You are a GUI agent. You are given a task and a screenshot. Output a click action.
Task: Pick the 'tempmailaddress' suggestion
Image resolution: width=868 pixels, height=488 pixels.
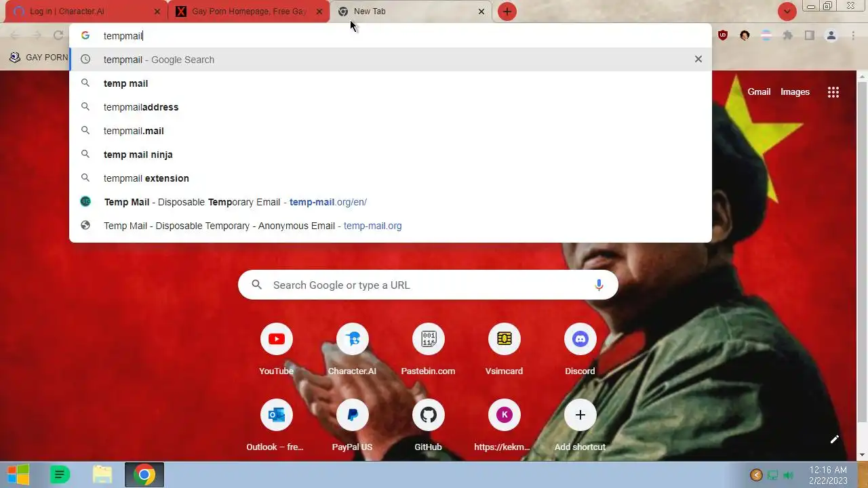coord(391,107)
